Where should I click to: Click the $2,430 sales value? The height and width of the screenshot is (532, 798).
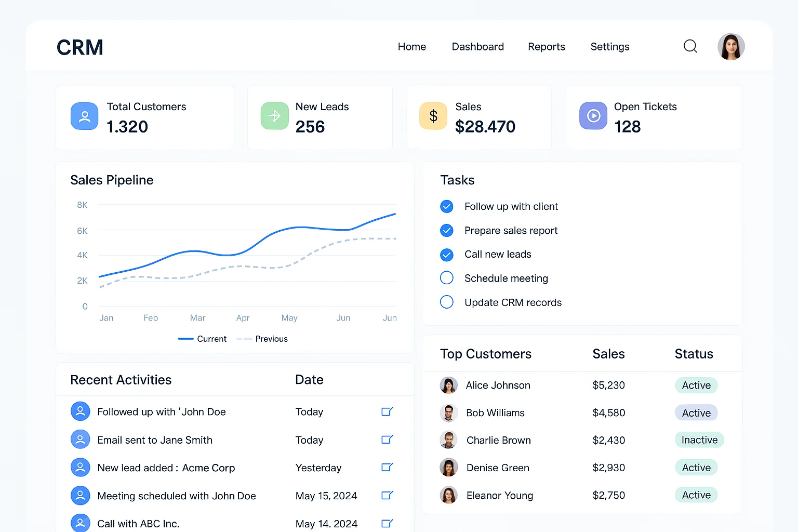click(608, 440)
